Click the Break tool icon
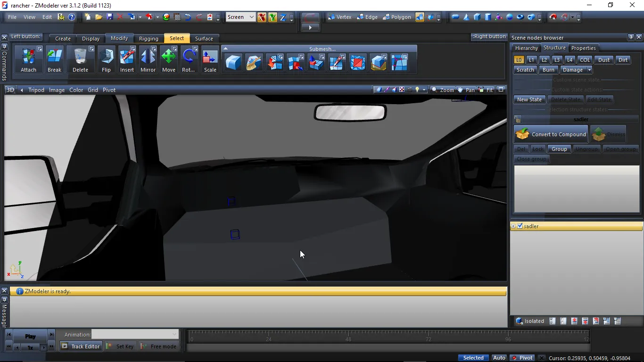 pos(54,59)
